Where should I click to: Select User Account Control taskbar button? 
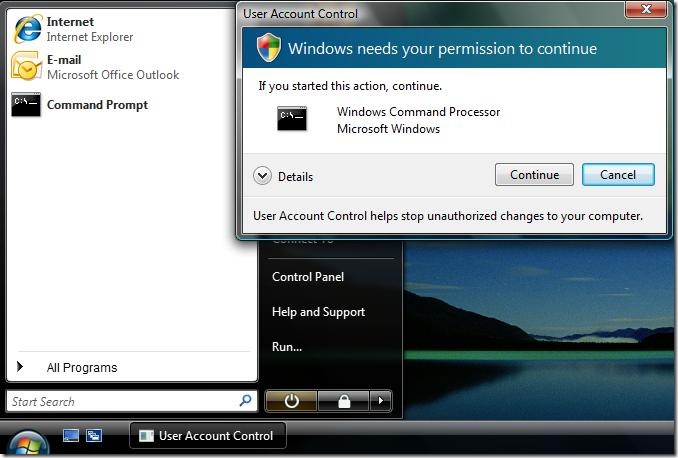pyautogui.click(x=208, y=436)
